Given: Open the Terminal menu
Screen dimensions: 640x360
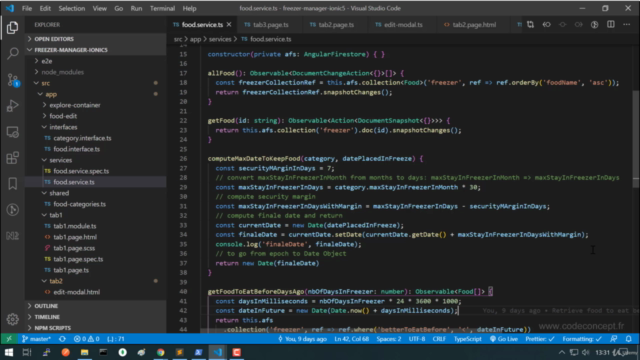Looking at the screenshot, I should coord(162,8).
